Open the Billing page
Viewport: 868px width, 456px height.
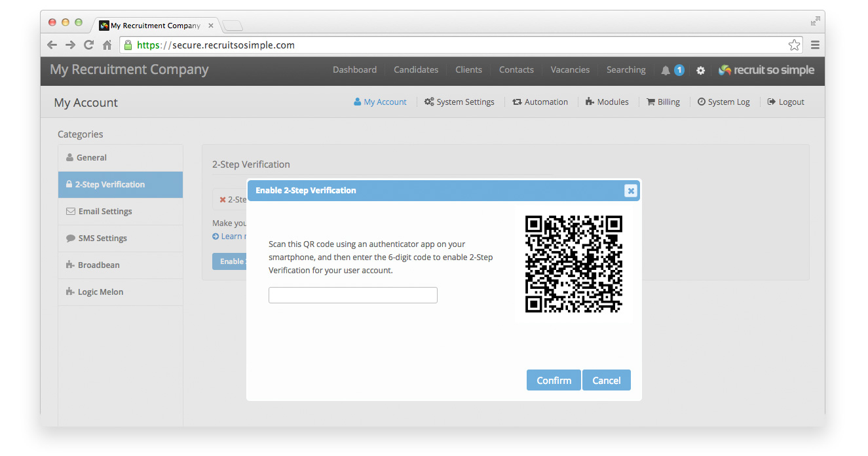tap(663, 102)
